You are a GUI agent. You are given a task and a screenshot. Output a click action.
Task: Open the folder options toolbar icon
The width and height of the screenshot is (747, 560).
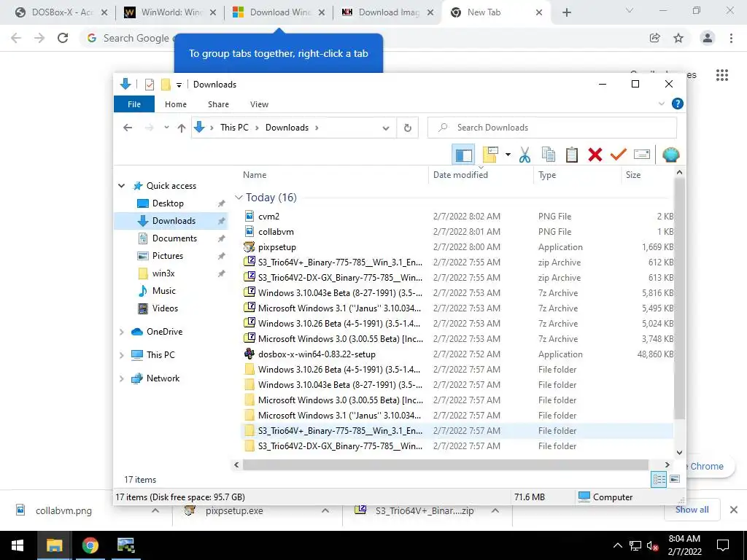click(489, 155)
